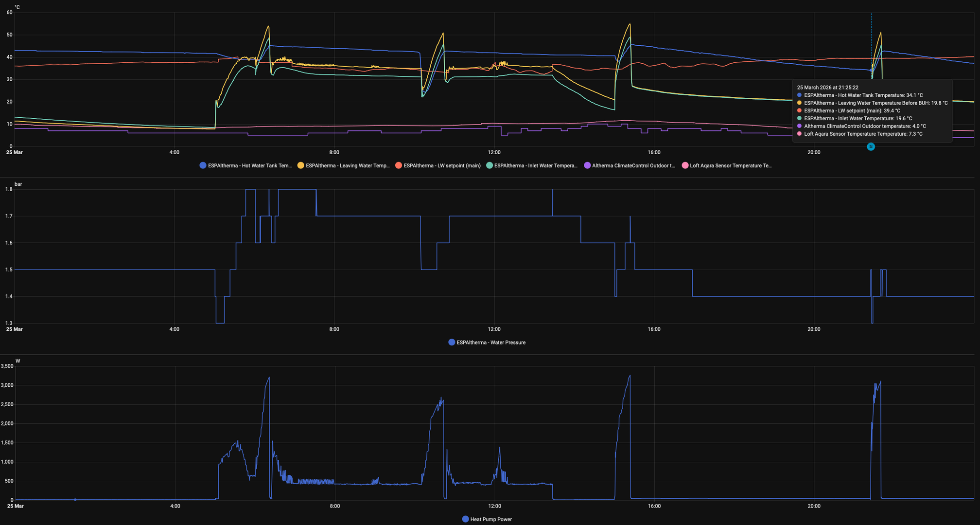Click the tooltip timestamp 25 March 2026 at 21:25:22

coord(827,88)
